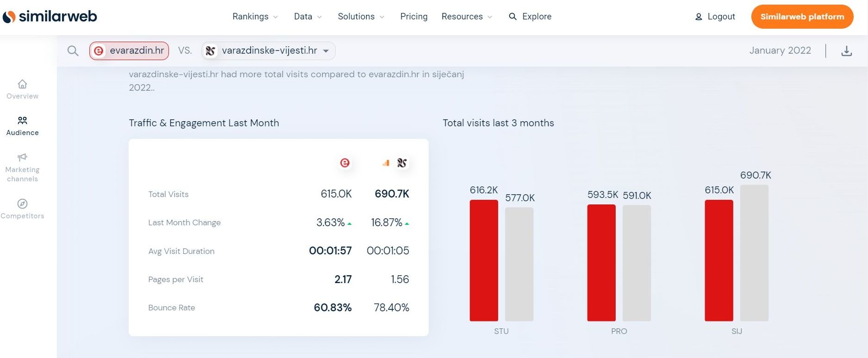Switch to the Audience sidebar section
This screenshot has height=358, width=868.
[22, 126]
